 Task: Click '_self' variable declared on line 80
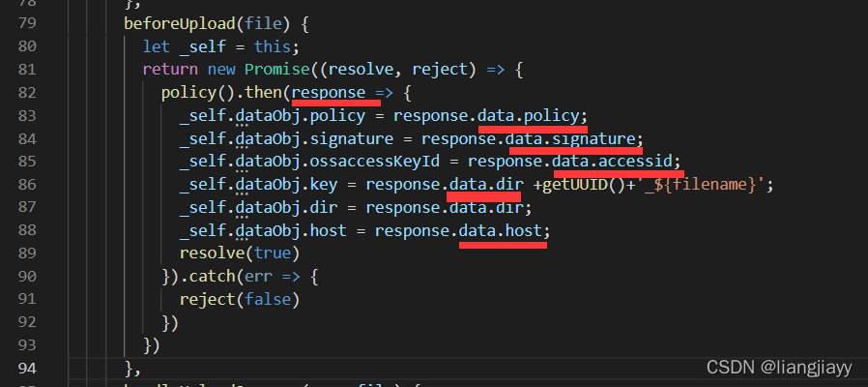pos(202,46)
